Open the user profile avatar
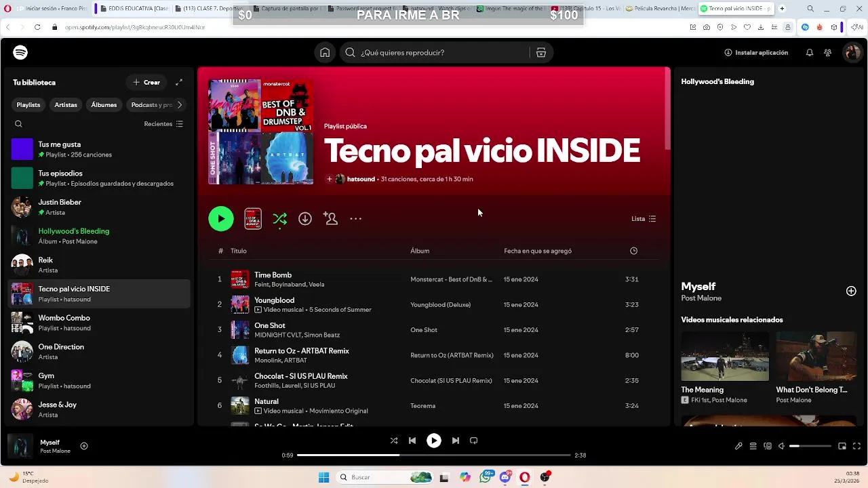The height and width of the screenshot is (488, 868). coord(851,52)
